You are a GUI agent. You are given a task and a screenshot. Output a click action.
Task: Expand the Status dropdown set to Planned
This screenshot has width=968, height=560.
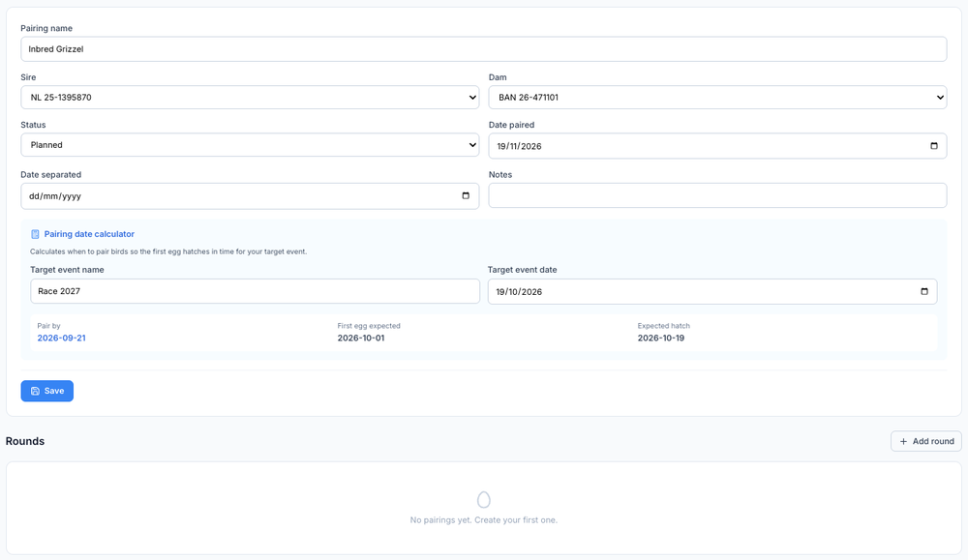tap(250, 145)
